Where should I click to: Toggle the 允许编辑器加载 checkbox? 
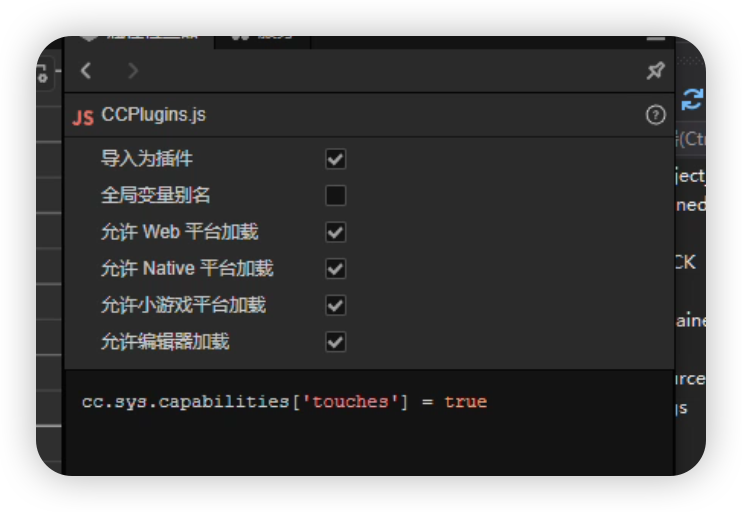click(x=335, y=342)
